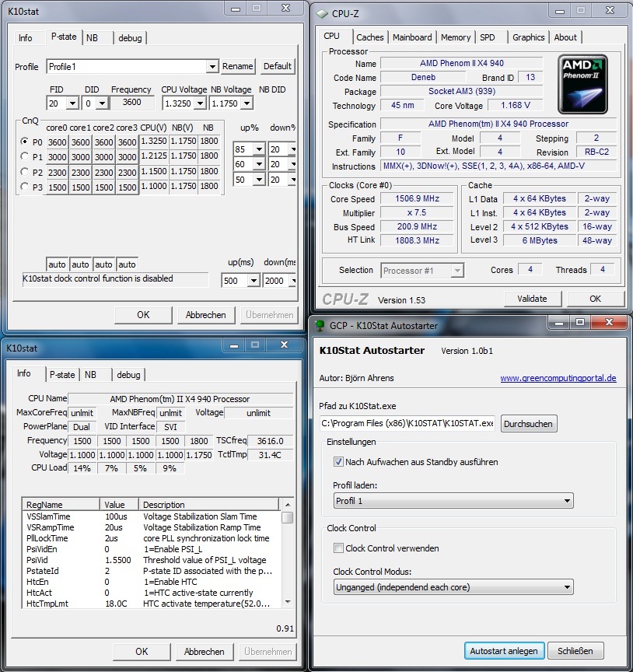Click the OK button in CPU-Z

(x=596, y=299)
